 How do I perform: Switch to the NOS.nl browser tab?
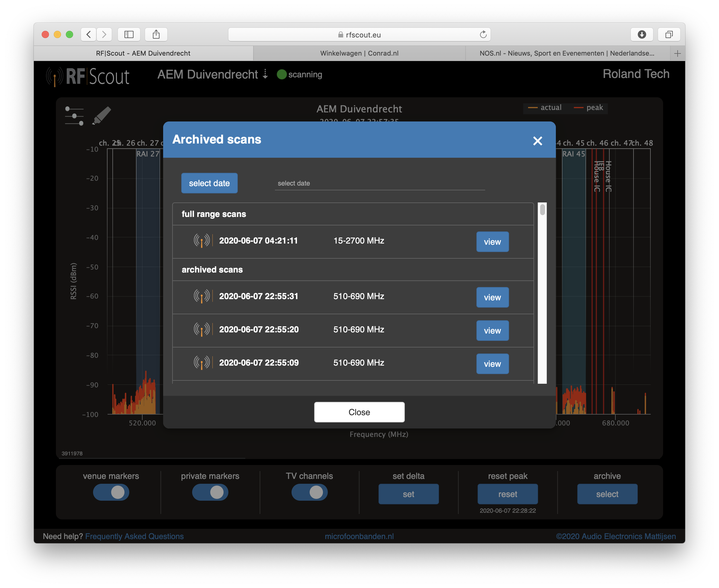pos(567,53)
